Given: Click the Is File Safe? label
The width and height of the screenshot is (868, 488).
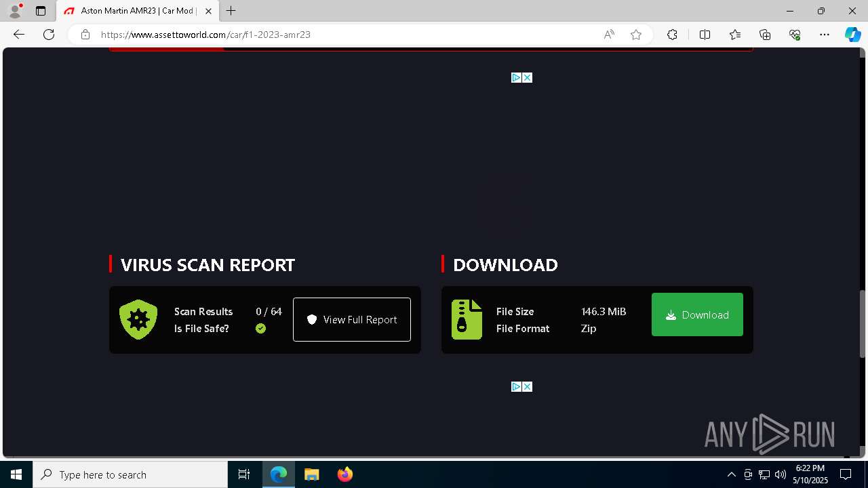Looking at the screenshot, I should coord(201,329).
